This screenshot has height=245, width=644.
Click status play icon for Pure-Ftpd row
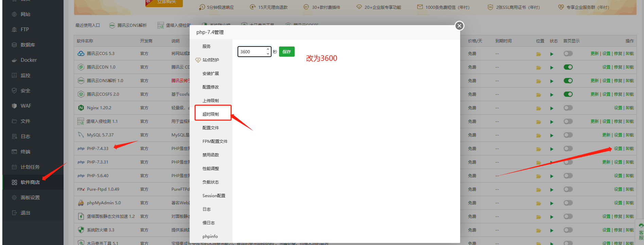[552, 190]
